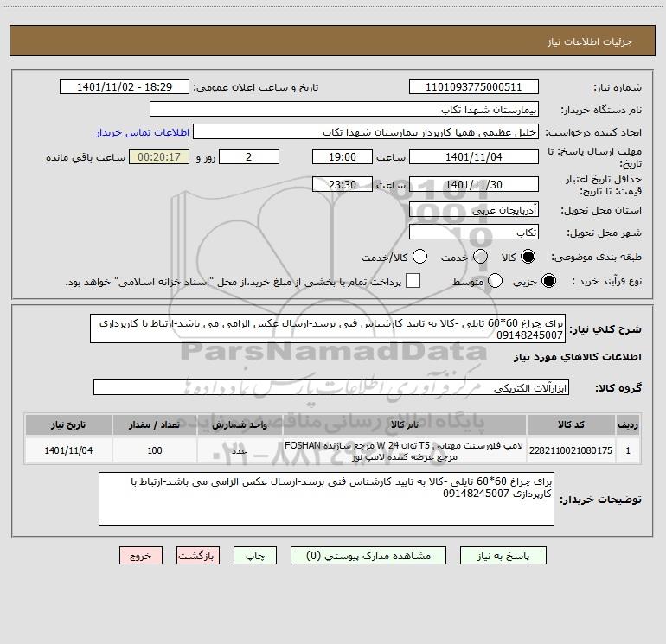Click the تاریخ نیاز column header

coord(68,424)
